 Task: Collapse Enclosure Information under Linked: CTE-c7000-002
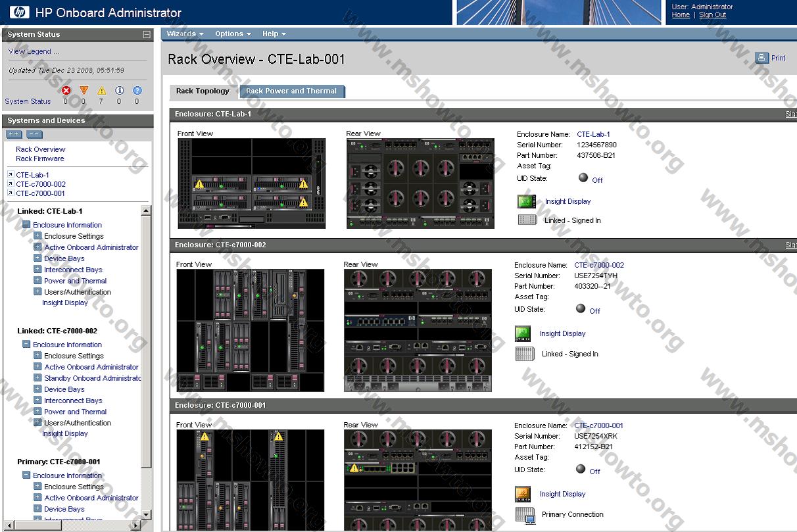(26, 345)
